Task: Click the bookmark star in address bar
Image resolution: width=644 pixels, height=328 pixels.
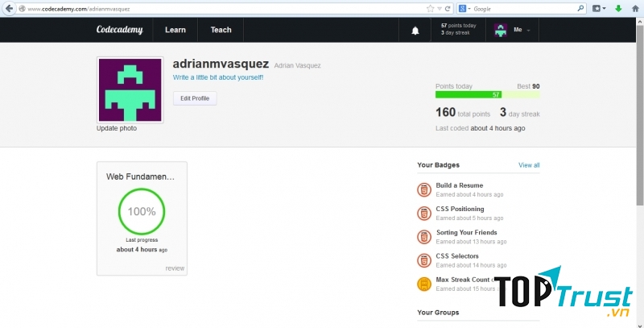Action: 430,9
